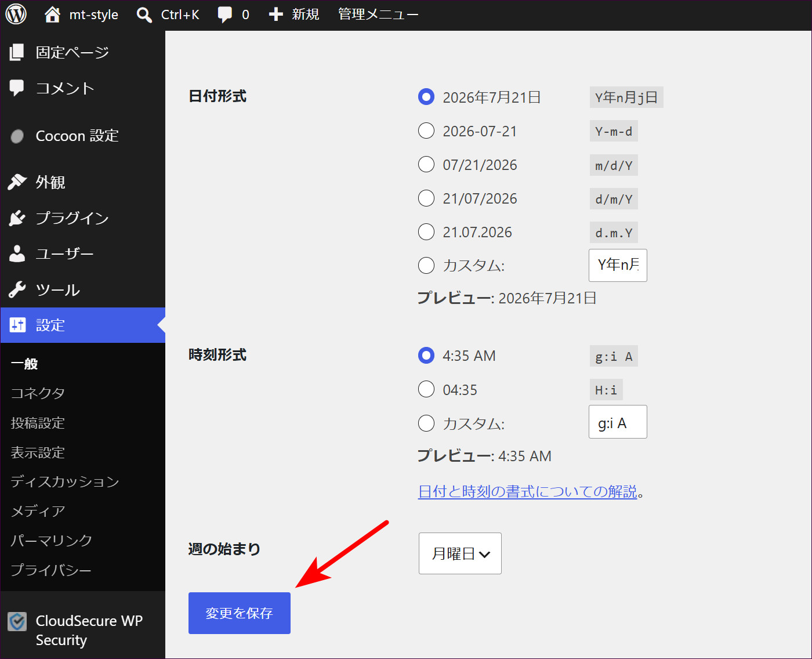Go to 一般 settings submenu
The image size is (812, 659).
click(x=24, y=364)
